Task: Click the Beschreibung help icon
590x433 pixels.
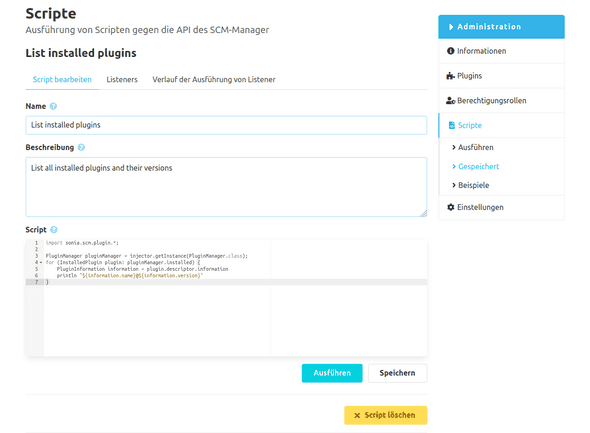Action: click(81, 147)
